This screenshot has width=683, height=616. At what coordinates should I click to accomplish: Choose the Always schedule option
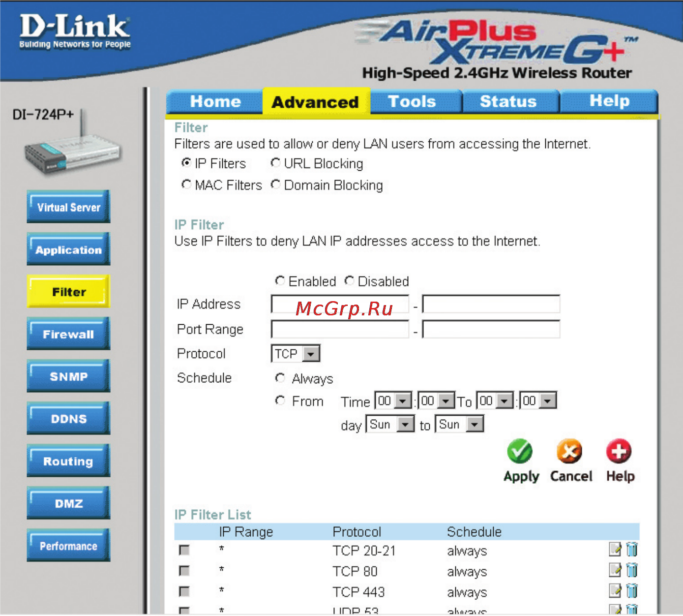pyautogui.click(x=280, y=378)
